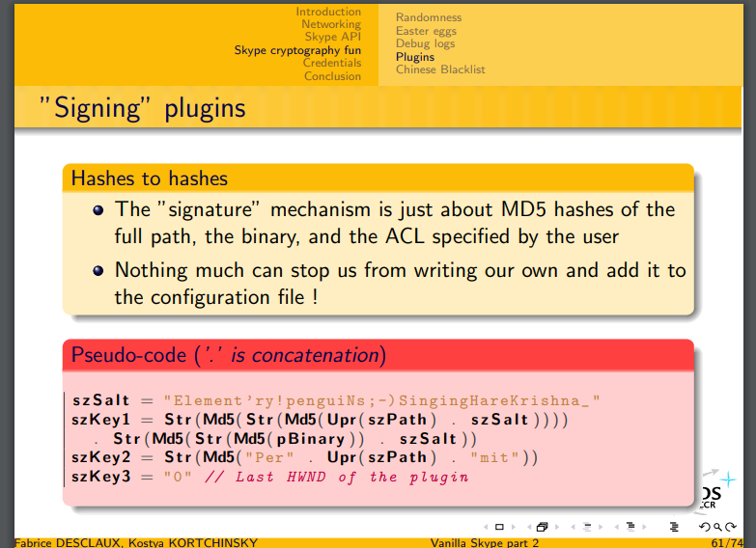Viewport: 756px width, 548px height.
Task: Click "Vanilla Skype part 2" footer title
Action: [x=485, y=543]
